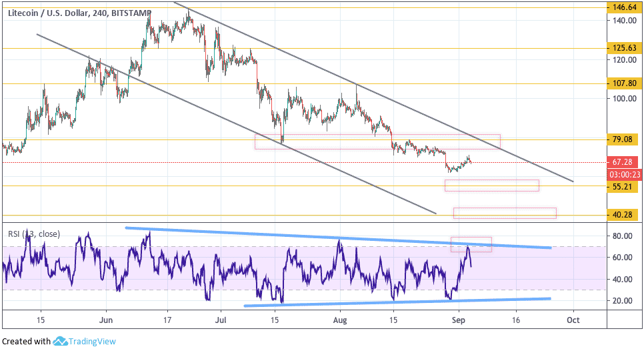Image resolution: width=644 pixels, height=353 pixels.
Task: Click the red 67.28 current price label
Action: 622,162
